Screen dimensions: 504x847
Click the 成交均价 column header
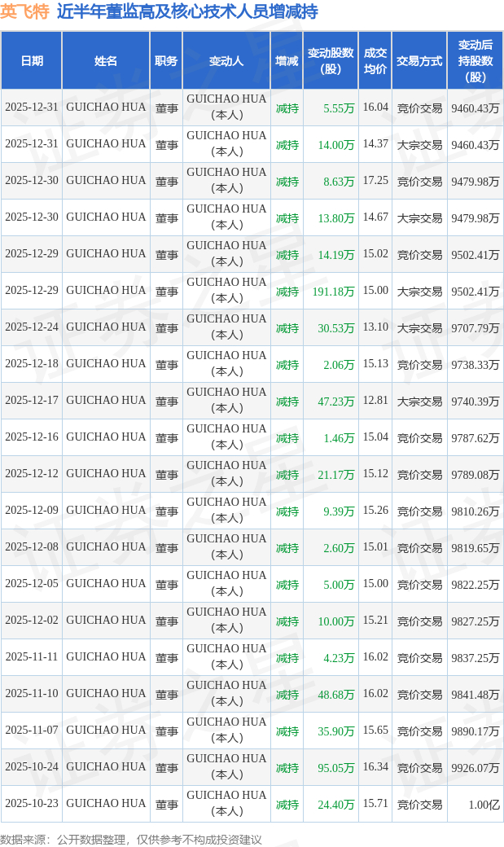tap(375, 61)
